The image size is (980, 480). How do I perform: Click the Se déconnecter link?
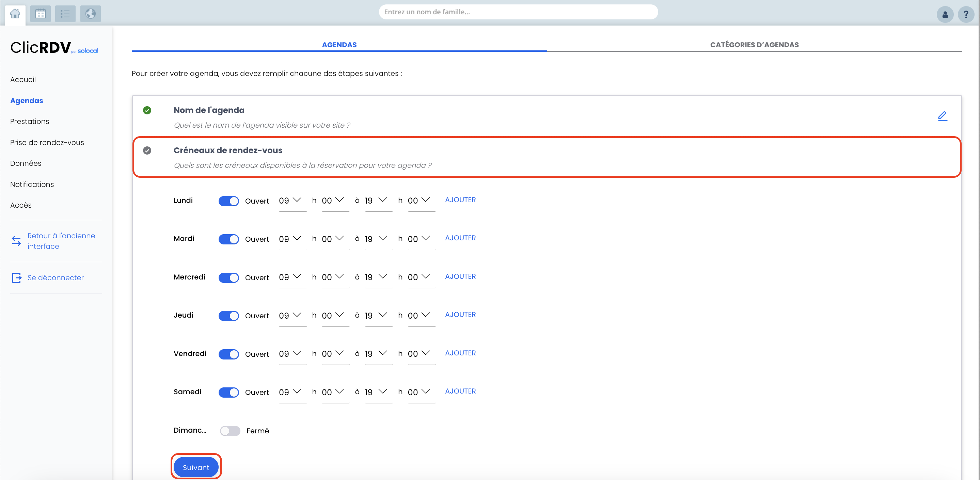(56, 278)
